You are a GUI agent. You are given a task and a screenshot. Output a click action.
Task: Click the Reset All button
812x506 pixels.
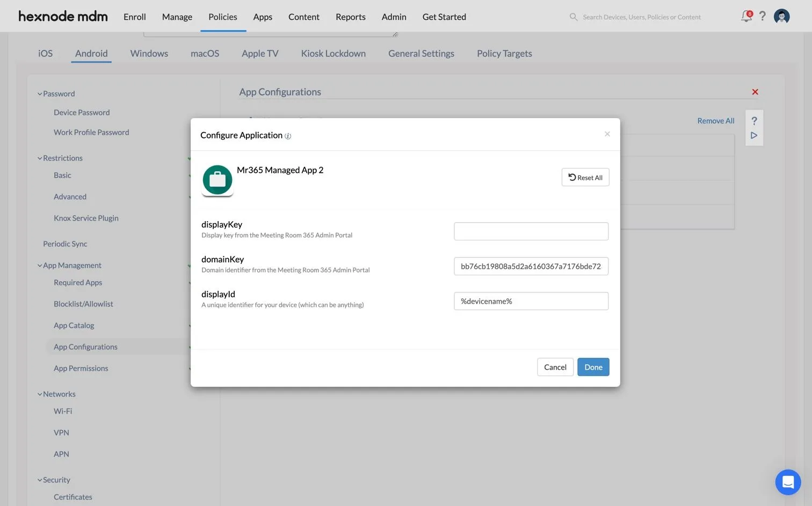click(585, 177)
